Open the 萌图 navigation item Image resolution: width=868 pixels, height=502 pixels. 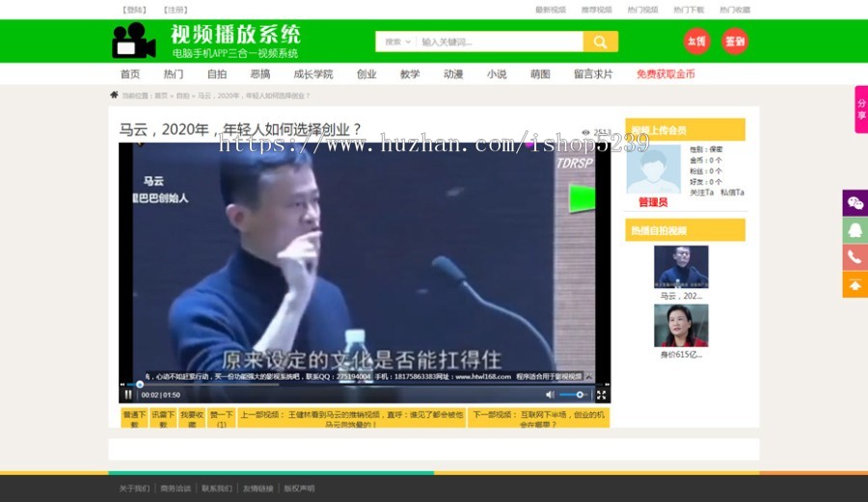[x=540, y=74]
